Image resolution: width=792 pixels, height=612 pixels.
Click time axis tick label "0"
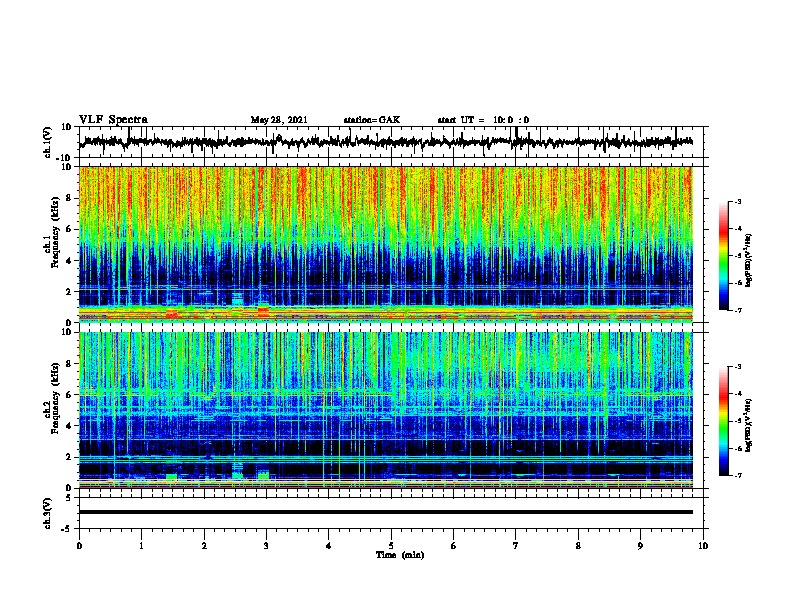coord(79,546)
